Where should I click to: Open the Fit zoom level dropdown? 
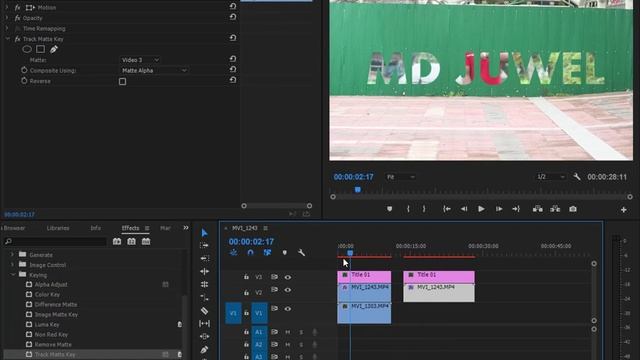tap(400, 177)
